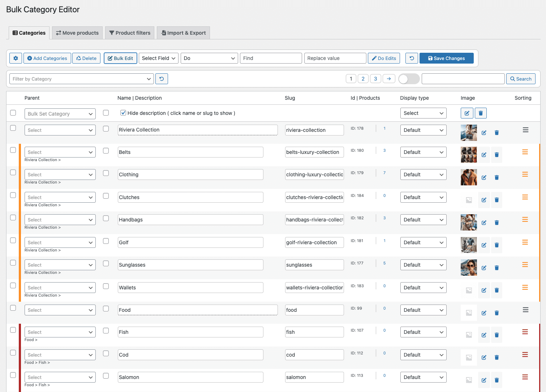Click the Replace value field

point(335,58)
